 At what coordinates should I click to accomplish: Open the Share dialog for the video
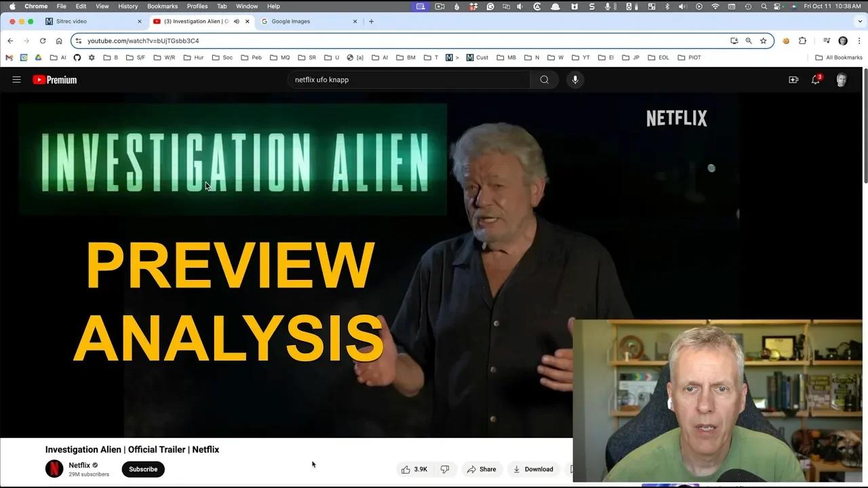pyautogui.click(x=482, y=469)
